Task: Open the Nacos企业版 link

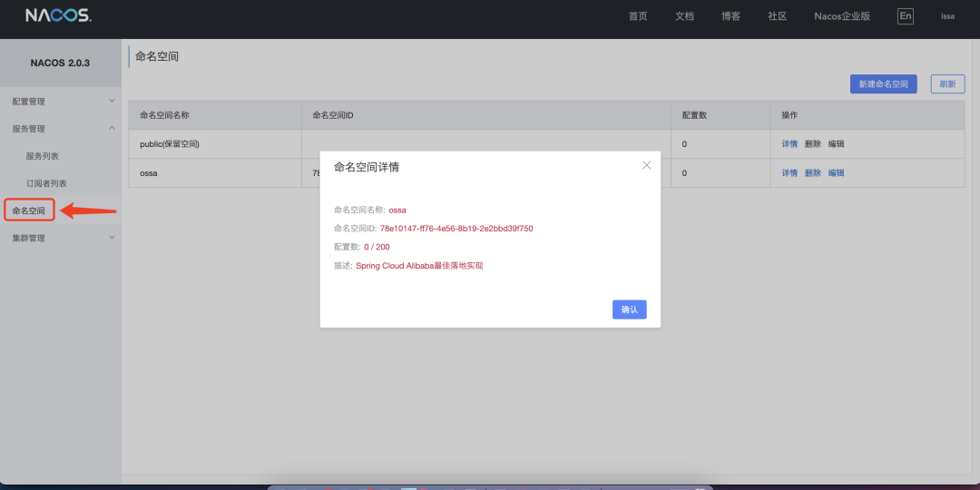Action: 842,16
